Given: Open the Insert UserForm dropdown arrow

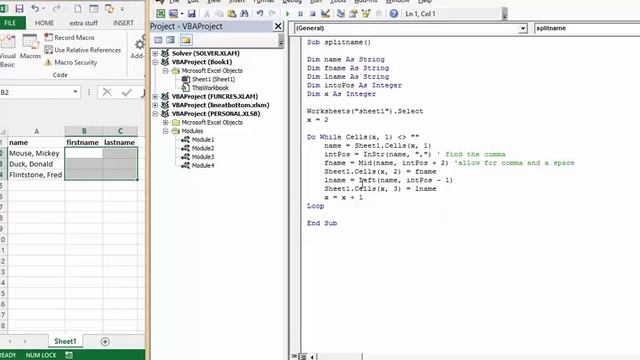Looking at the screenshot, I should coord(182,13).
